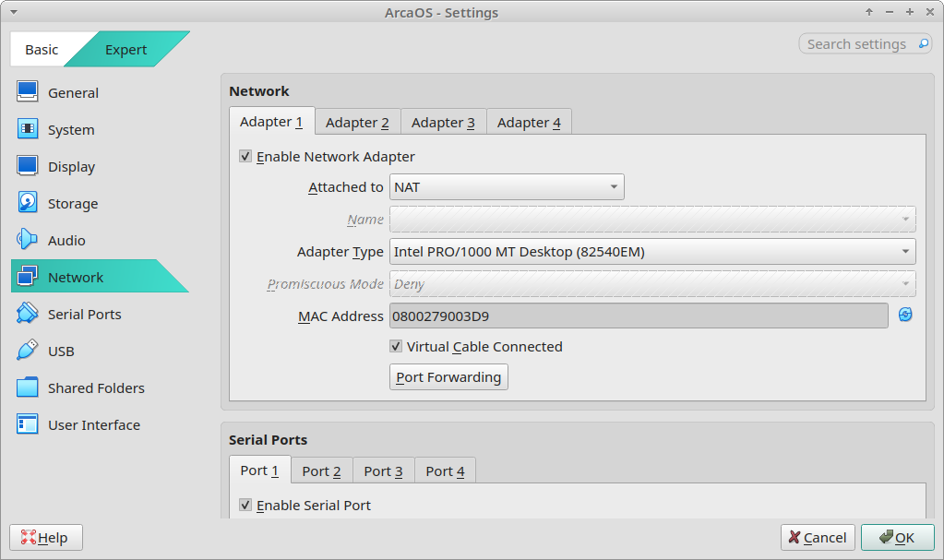Open window menu arrow in title bar
This screenshot has width=944, height=560.
[x=13, y=12]
